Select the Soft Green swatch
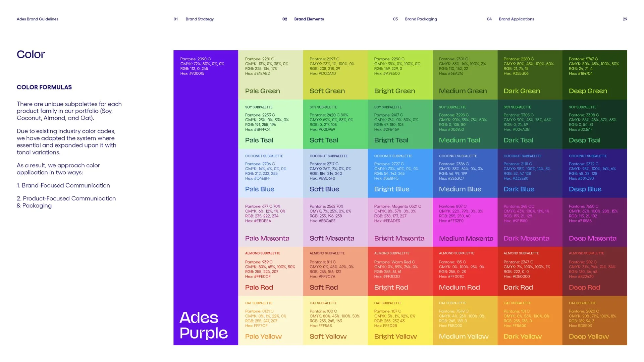Viewport: 644px width, 362px height. point(335,75)
